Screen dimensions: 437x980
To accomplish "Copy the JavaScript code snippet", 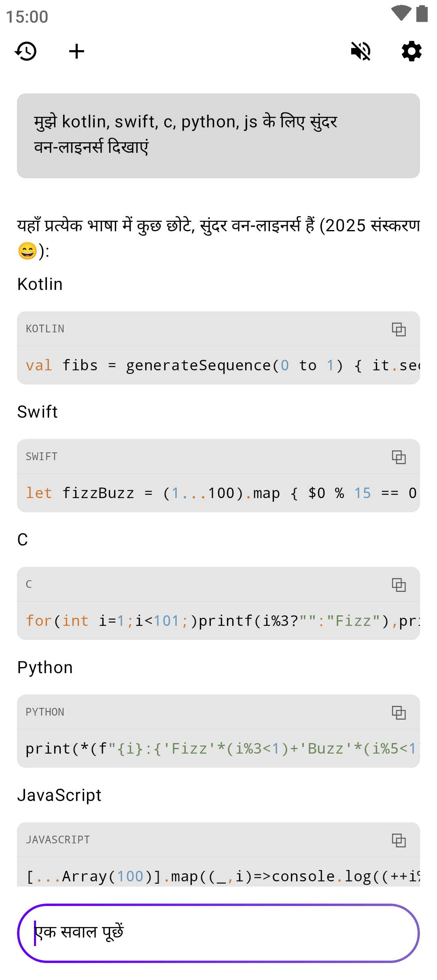I will 399,840.
